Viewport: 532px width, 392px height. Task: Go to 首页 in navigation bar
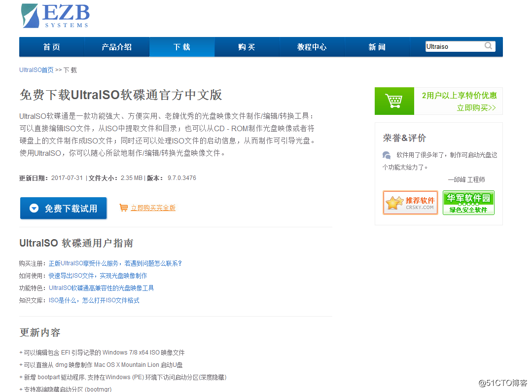[x=52, y=47]
